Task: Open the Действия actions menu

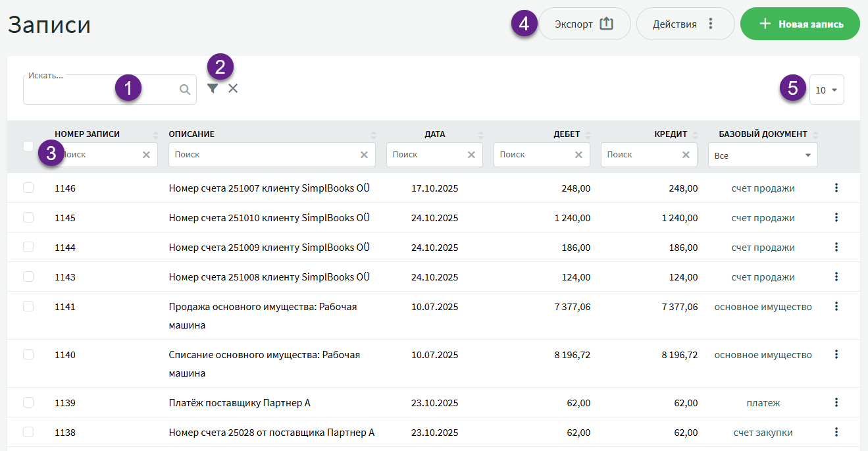Action: (684, 24)
